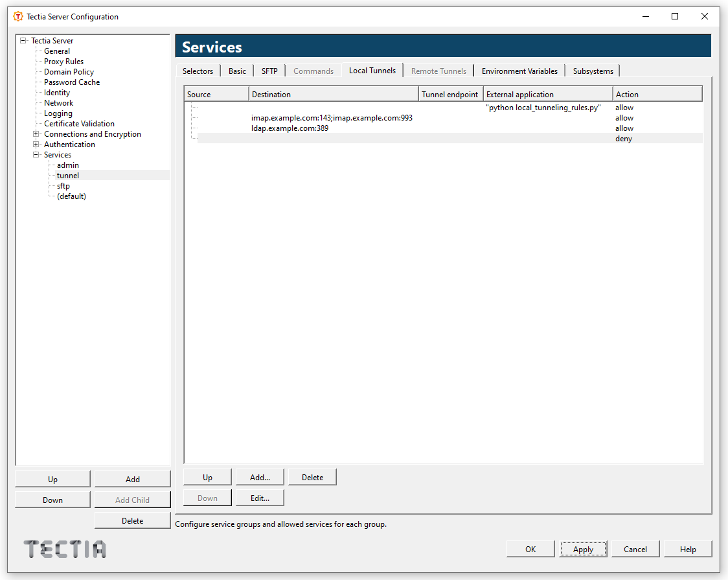Image resolution: width=728 pixels, height=580 pixels.
Task: Move tree item Down in left panel
Action: [53, 500]
